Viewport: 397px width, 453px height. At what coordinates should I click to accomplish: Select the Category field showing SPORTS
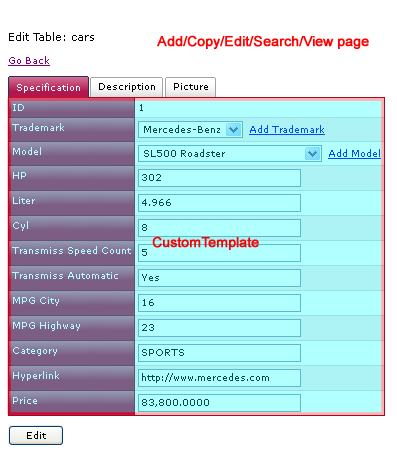point(219,353)
